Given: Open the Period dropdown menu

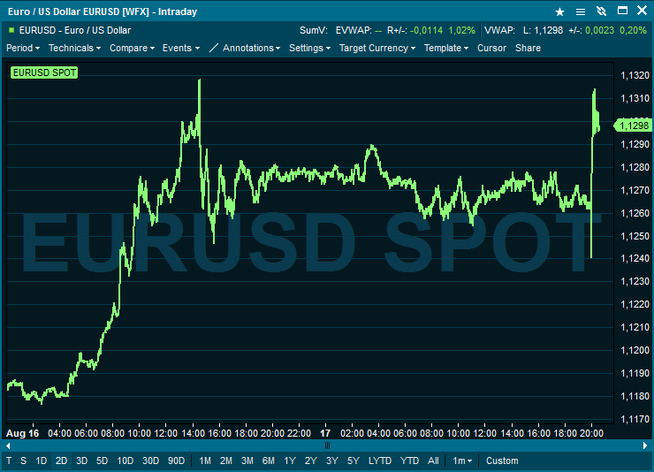Looking at the screenshot, I should 24,48.
